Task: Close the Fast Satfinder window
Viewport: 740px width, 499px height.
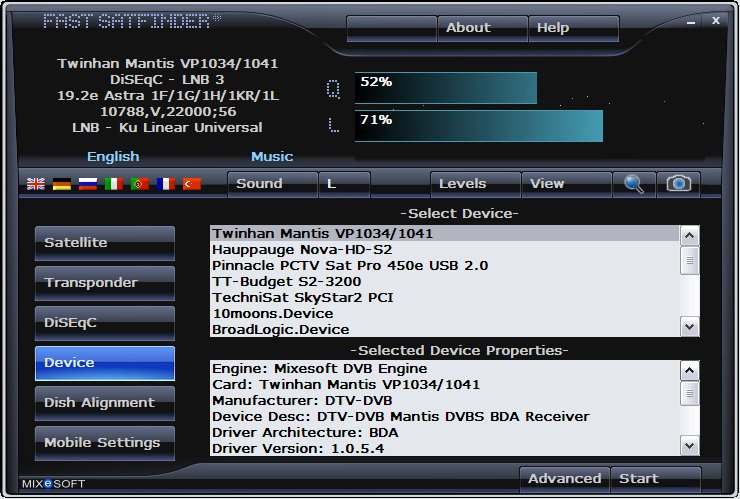Action: [716, 20]
